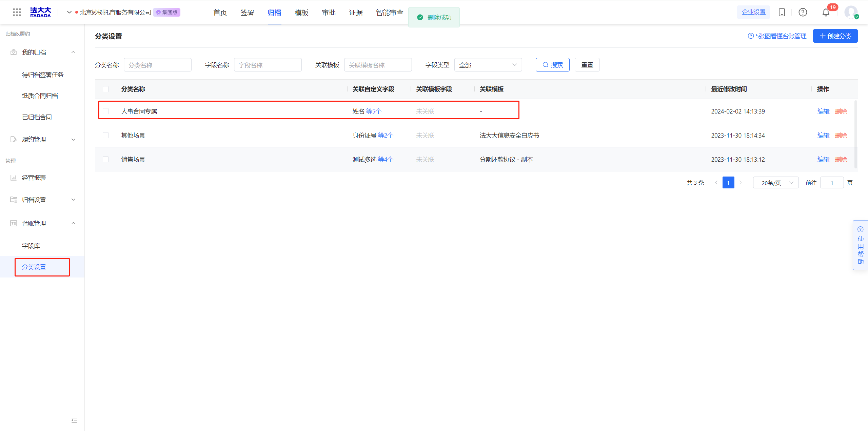Focus the 前往 page number input

click(x=832, y=183)
